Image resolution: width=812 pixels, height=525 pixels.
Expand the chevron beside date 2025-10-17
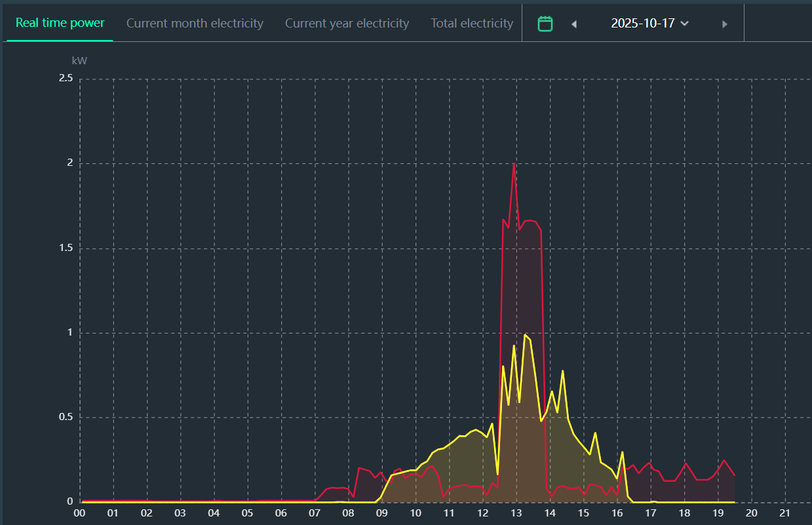685,24
